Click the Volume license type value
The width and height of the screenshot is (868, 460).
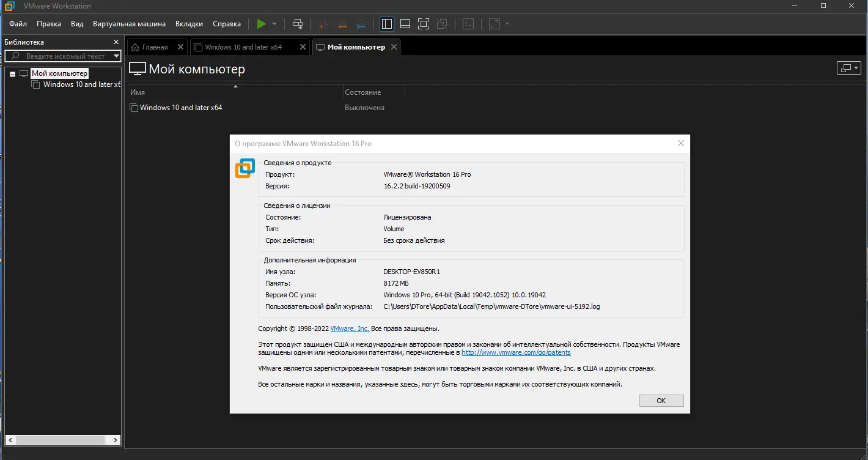pos(394,229)
